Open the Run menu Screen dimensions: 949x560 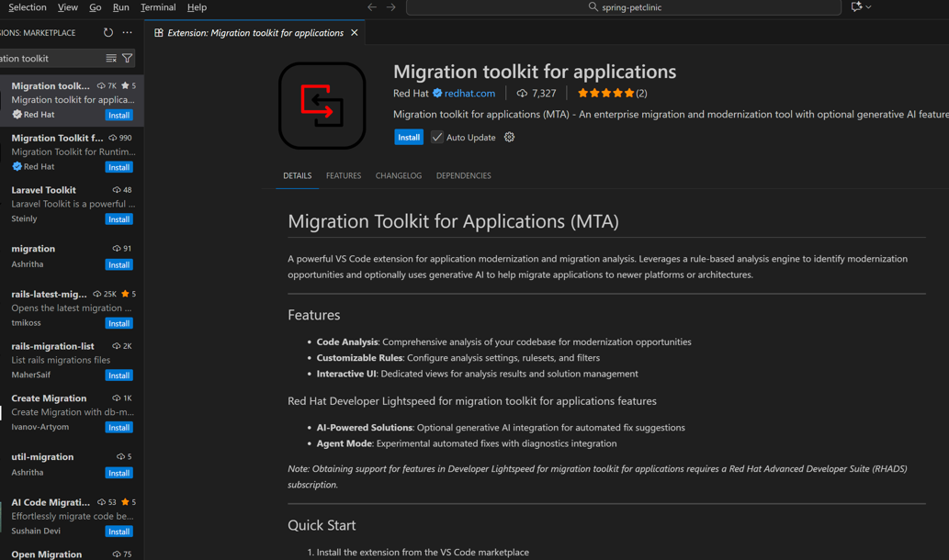(120, 7)
